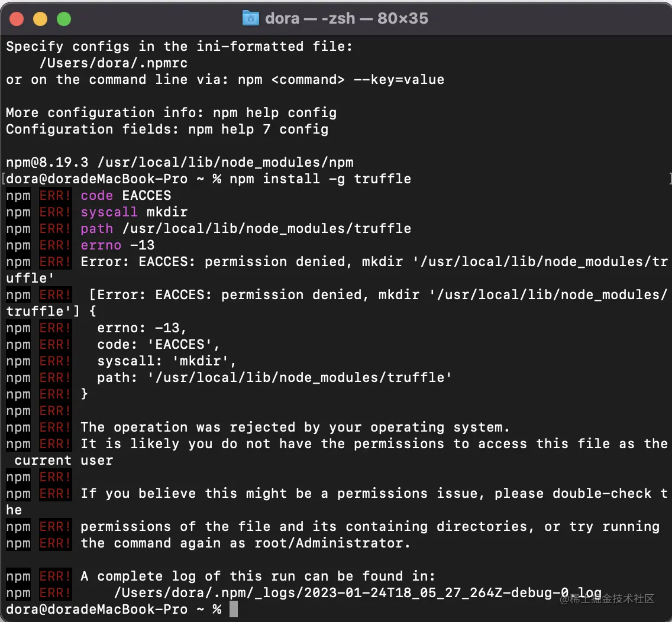Click the wrapped text 'current user'
This screenshot has height=622, width=672.
click(x=64, y=461)
